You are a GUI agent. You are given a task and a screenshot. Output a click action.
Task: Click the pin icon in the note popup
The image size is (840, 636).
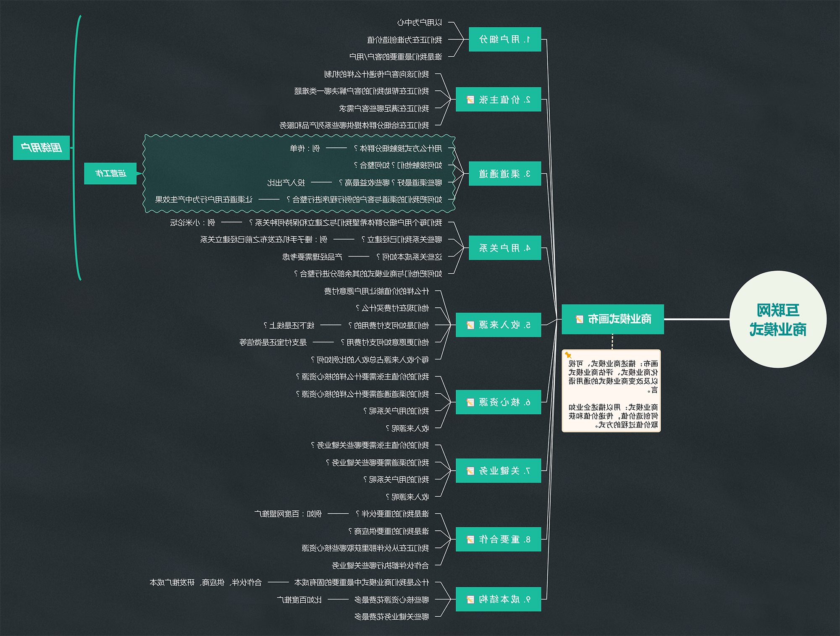click(568, 355)
